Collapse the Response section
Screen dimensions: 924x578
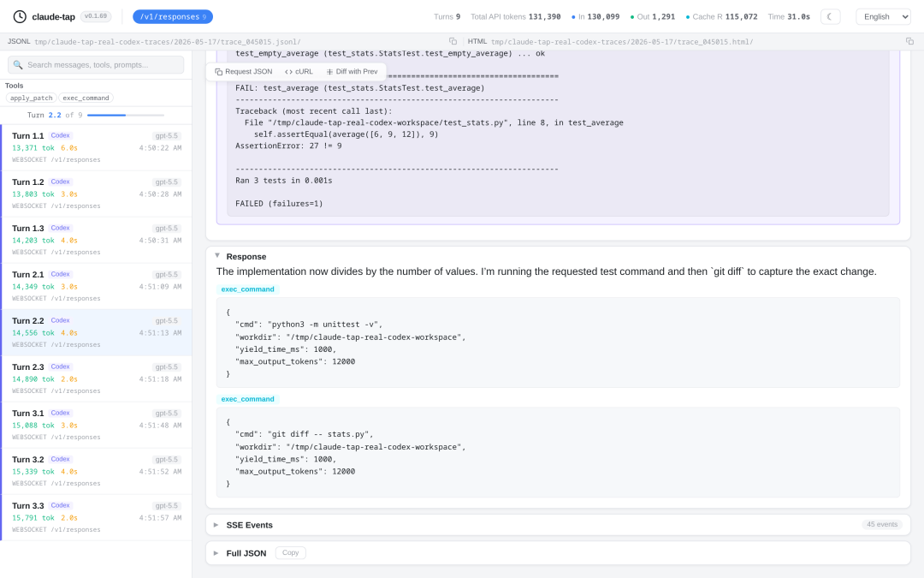coord(217,256)
